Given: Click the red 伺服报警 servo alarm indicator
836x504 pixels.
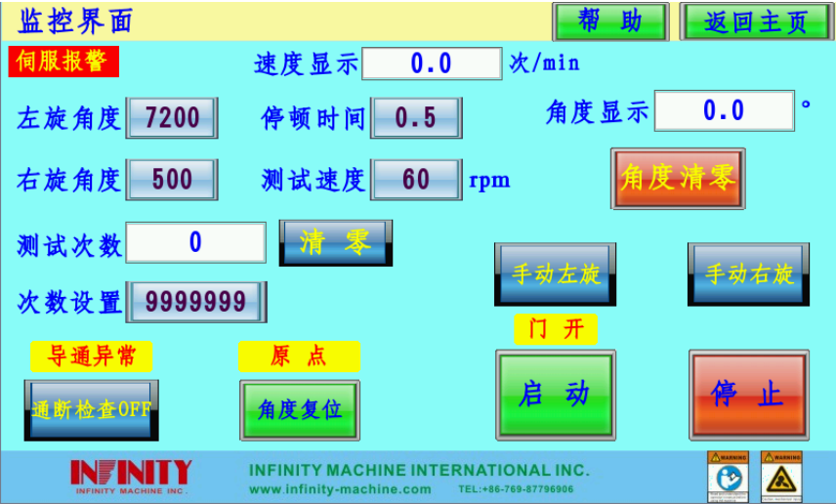Looking at the screenshot, I should 63,62.
